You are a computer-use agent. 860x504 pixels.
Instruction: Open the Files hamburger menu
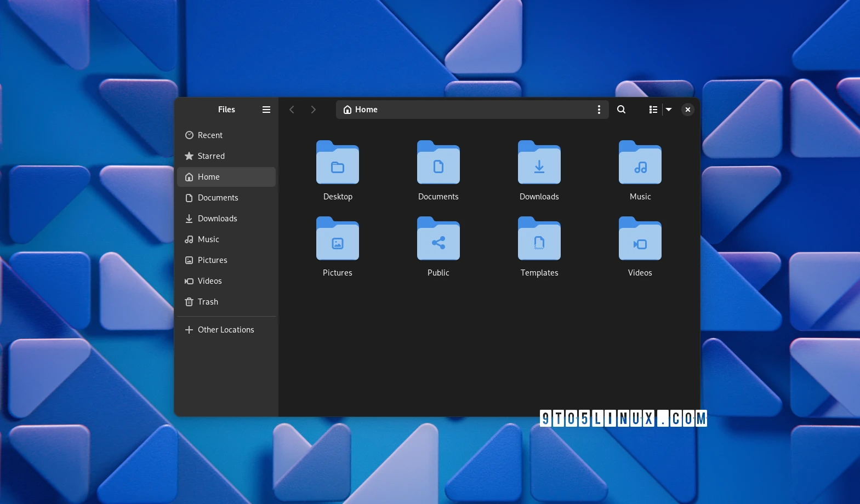click(266, 110)
